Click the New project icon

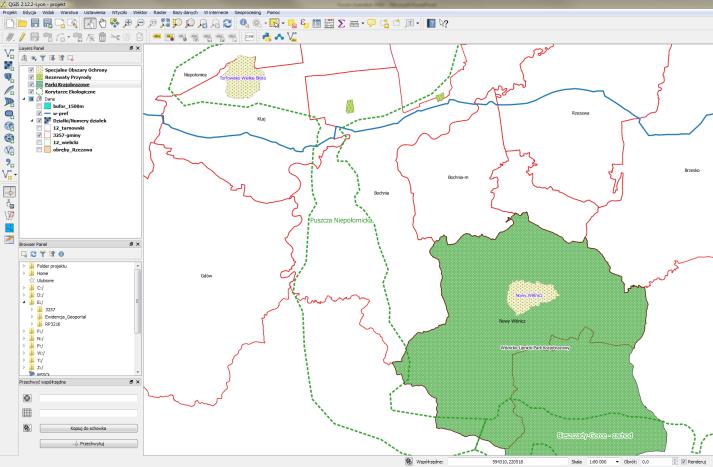10,23
